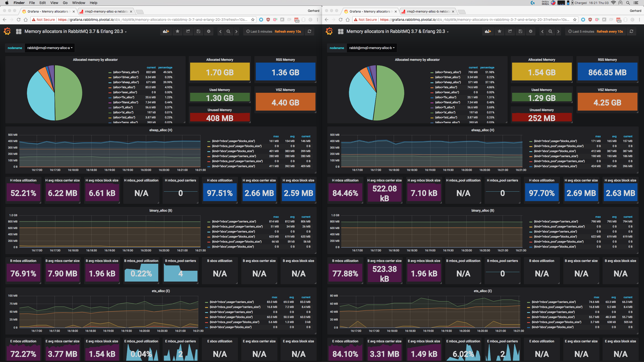644x362 pixels.
Task: Refresh dashboard icon in right window
Action: tap(631, 31)
